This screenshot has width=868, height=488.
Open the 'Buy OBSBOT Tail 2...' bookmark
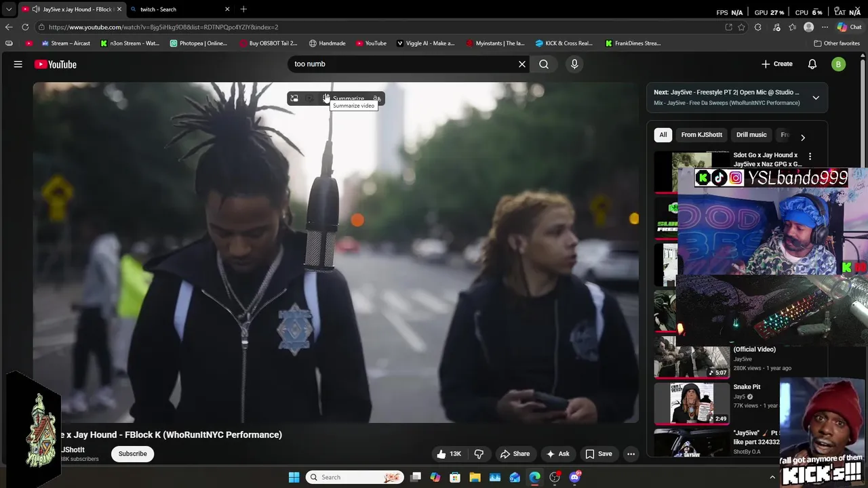[x=268, y=43]
